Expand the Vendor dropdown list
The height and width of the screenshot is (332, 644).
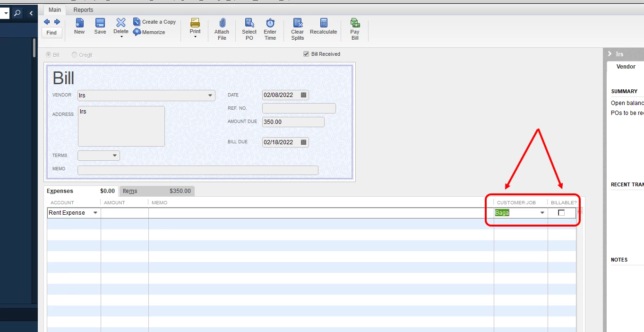(210, 96)
